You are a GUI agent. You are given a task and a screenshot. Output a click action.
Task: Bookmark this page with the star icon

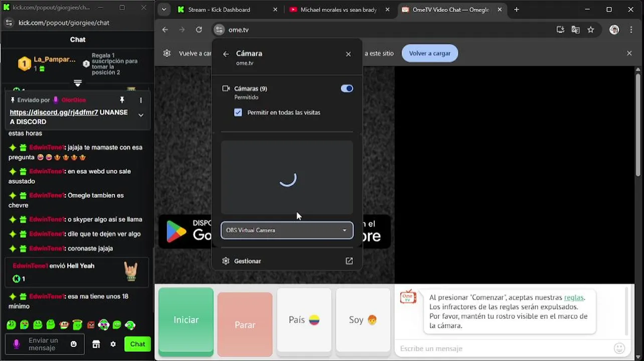(591, 30)
